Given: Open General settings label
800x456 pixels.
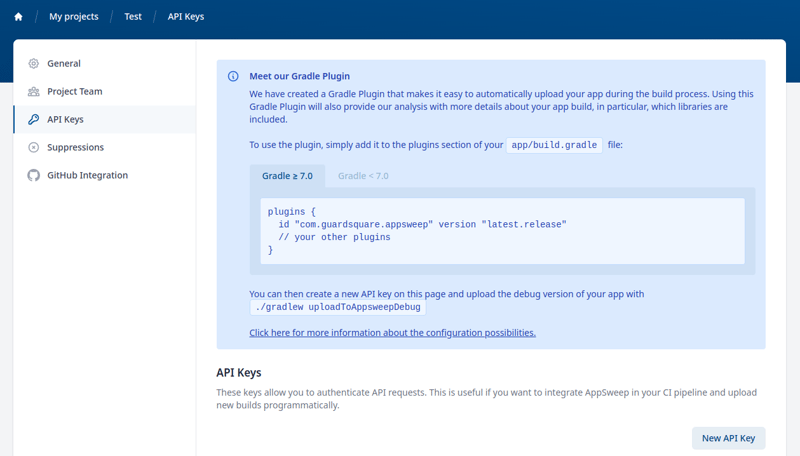Looking at the screenshot, I should tap(64, 63).
